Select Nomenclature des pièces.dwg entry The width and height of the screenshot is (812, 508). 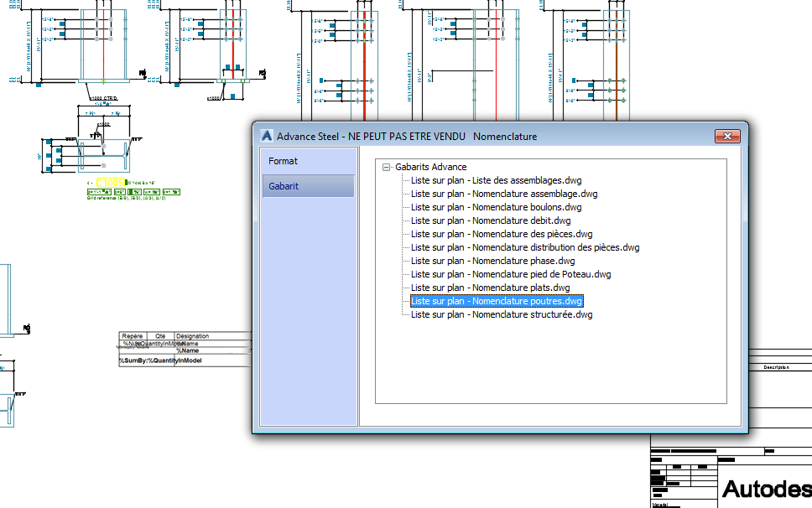[502, 235]
